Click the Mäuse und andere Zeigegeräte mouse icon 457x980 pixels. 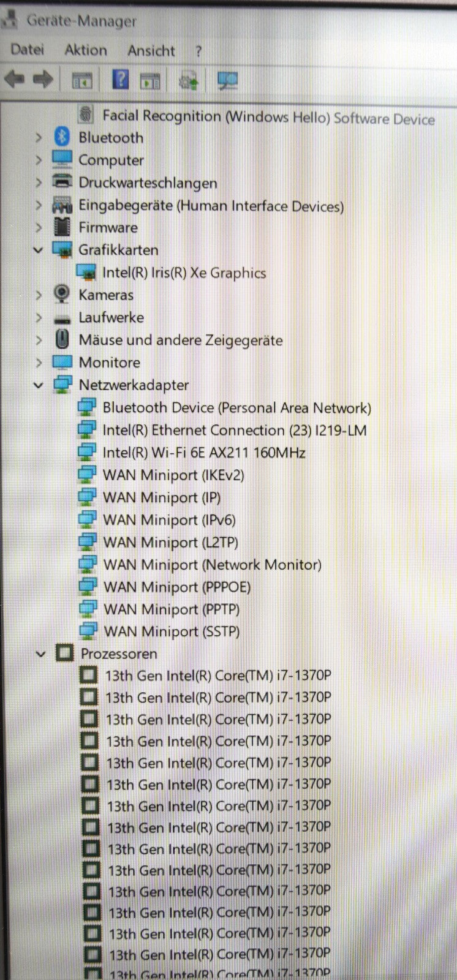(62, 339)
